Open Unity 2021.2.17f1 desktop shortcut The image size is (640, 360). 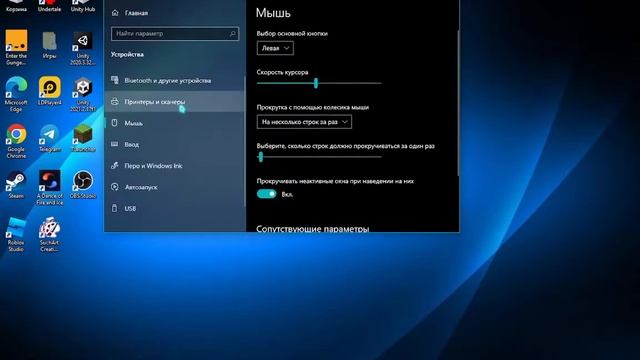coord(82,95)
